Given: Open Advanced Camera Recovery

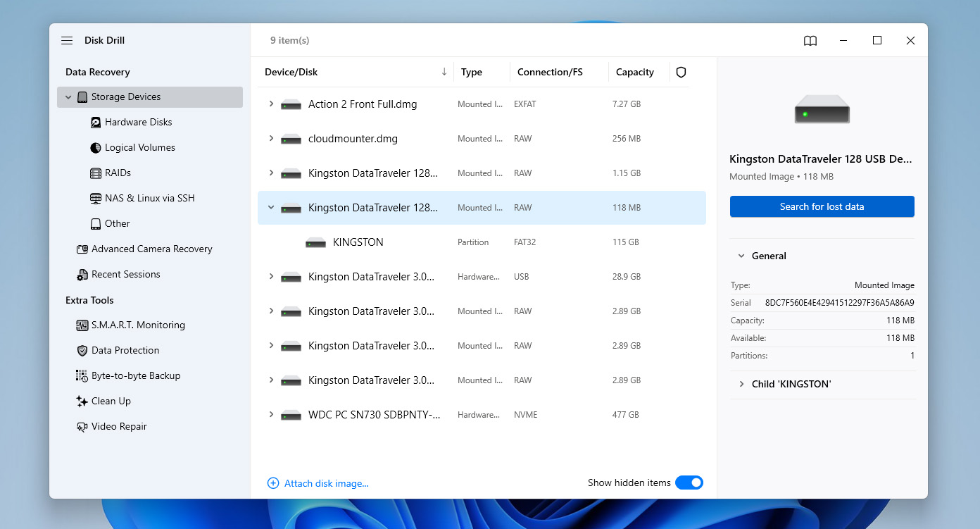Looking at the screenshot, I should (151, 249).
